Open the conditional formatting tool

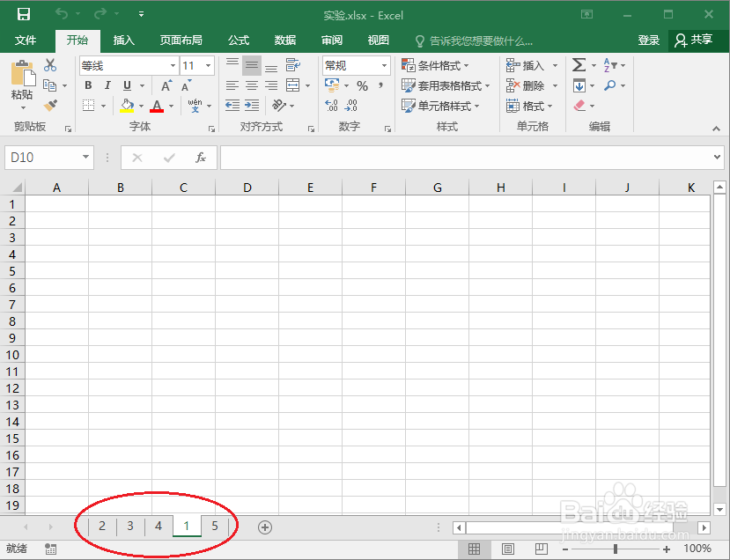(x=436, y=64)
